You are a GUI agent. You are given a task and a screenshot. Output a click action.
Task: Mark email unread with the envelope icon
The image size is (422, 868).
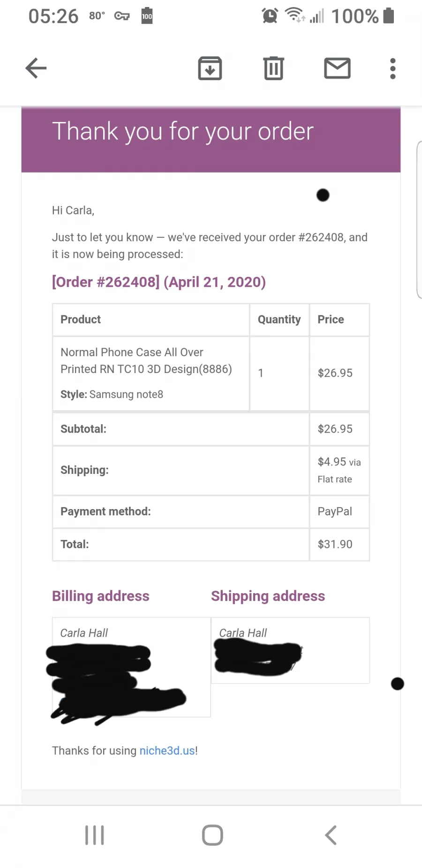click(338, 69)
